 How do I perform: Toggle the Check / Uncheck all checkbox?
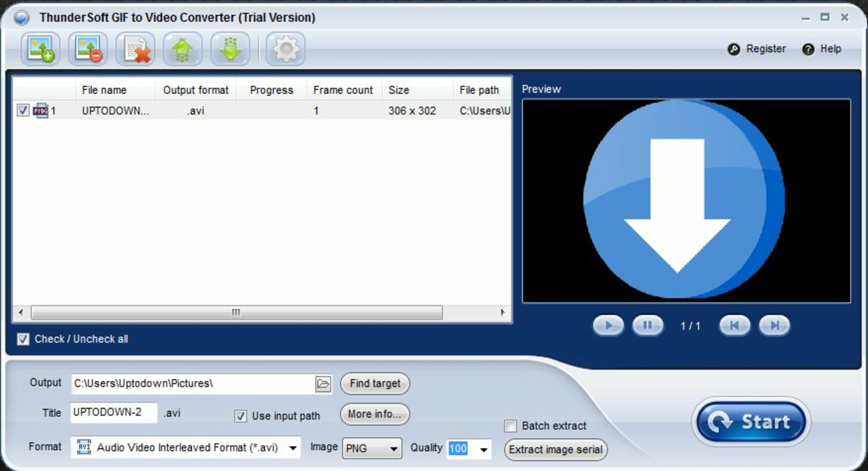pyautogui.click(x=22, y=339)
